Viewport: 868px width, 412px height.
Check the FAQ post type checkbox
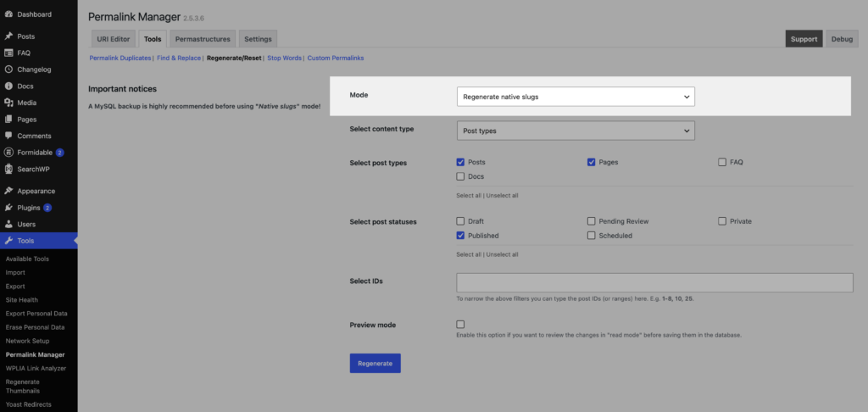[722, 162]
